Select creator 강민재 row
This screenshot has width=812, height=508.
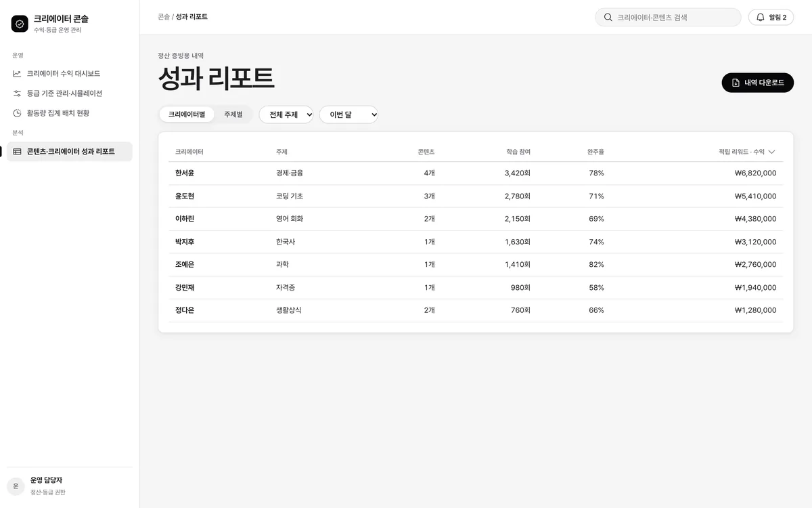pyautogui.click(x=476, y=287)
